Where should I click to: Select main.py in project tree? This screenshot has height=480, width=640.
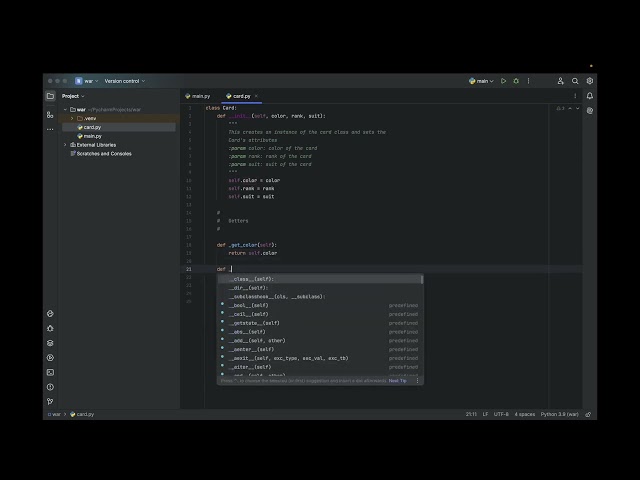[119, 136]
